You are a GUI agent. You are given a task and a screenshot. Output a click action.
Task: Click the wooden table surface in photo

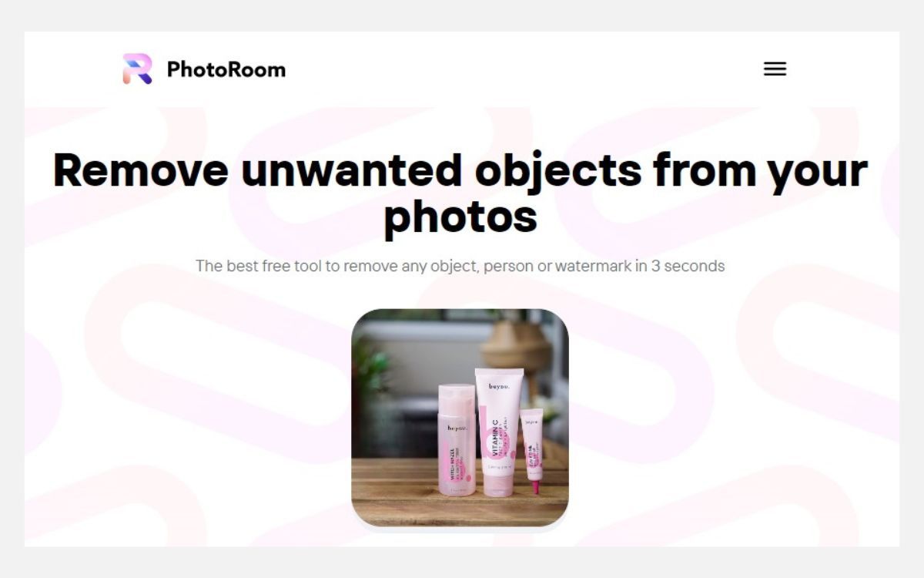(x=460, y=493)
